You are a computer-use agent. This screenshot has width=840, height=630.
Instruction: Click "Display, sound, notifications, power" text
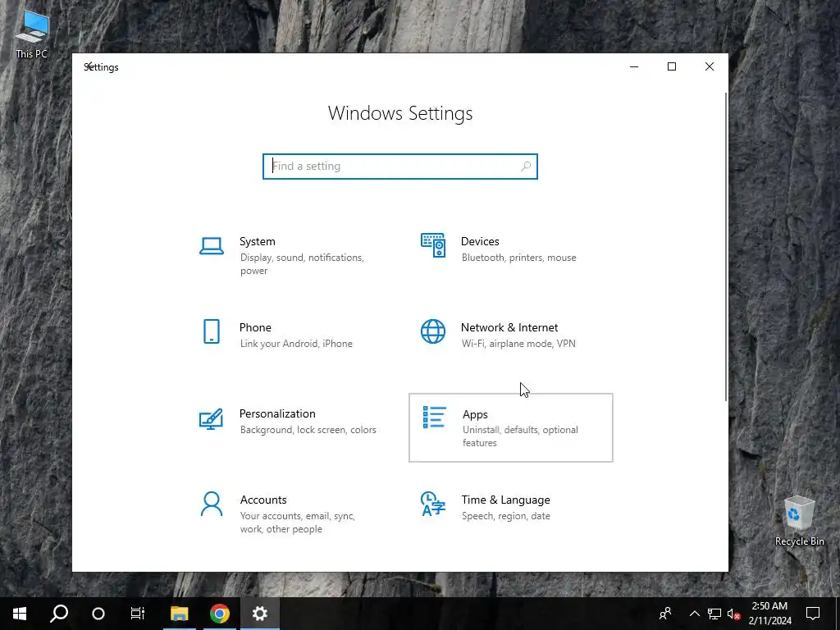click(302, 264)
